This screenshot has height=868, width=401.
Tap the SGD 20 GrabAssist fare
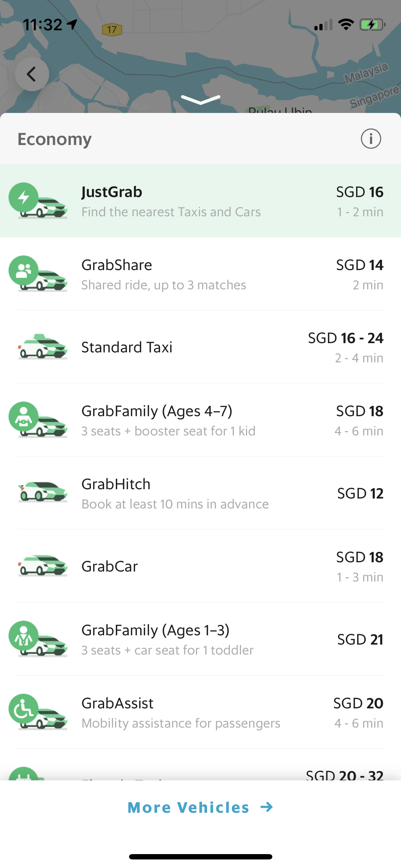click(x=358, y=704)
